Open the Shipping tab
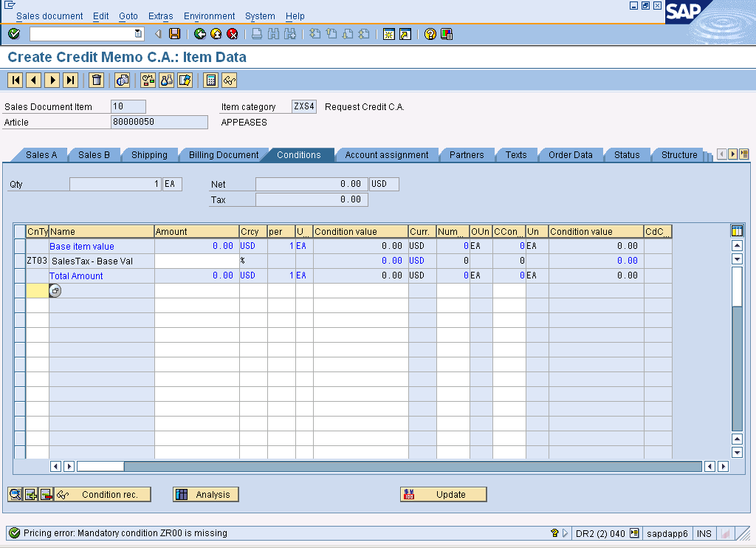This screenshot has height=548, width=756. coord(149,155)
